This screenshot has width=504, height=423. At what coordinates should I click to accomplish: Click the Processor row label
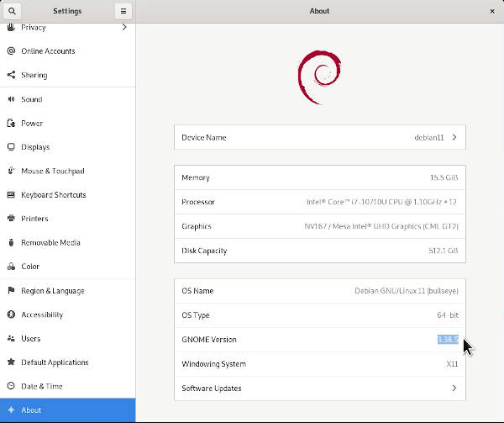pyautogui.click(x=198, y=202)
